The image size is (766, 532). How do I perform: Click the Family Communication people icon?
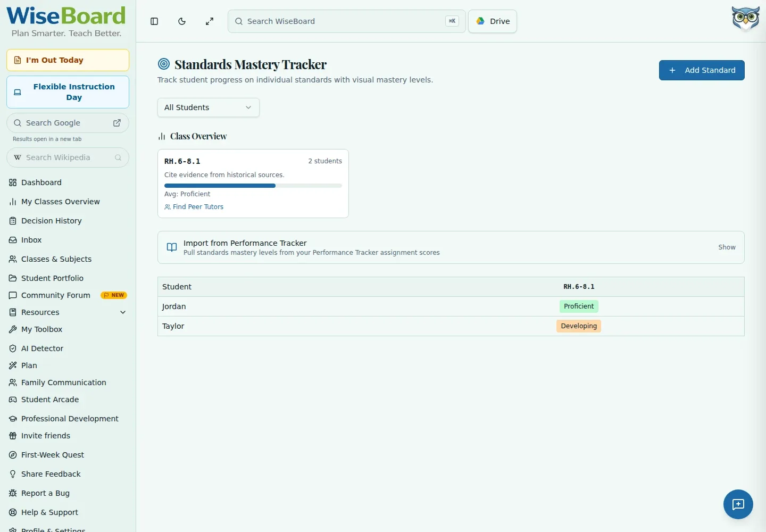click(x=13, y=383)
